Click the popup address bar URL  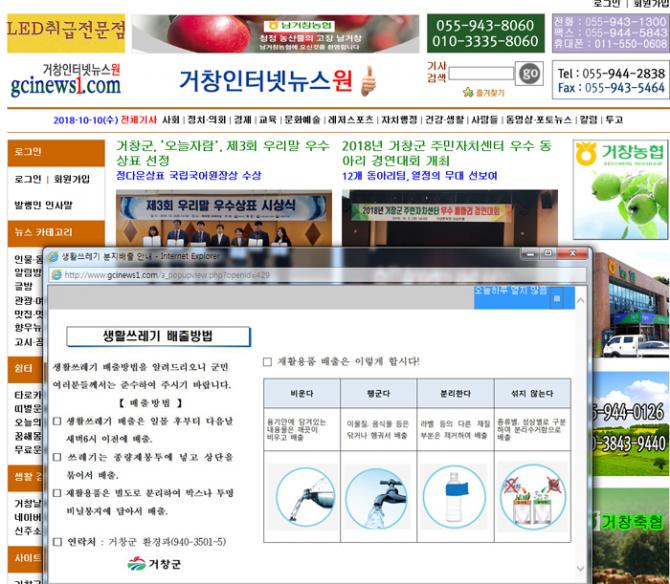pos(167,275)
